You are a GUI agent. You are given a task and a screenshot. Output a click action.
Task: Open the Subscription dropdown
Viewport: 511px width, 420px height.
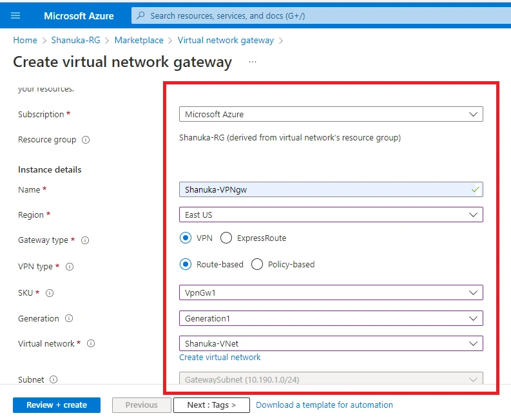pos(331,114)
